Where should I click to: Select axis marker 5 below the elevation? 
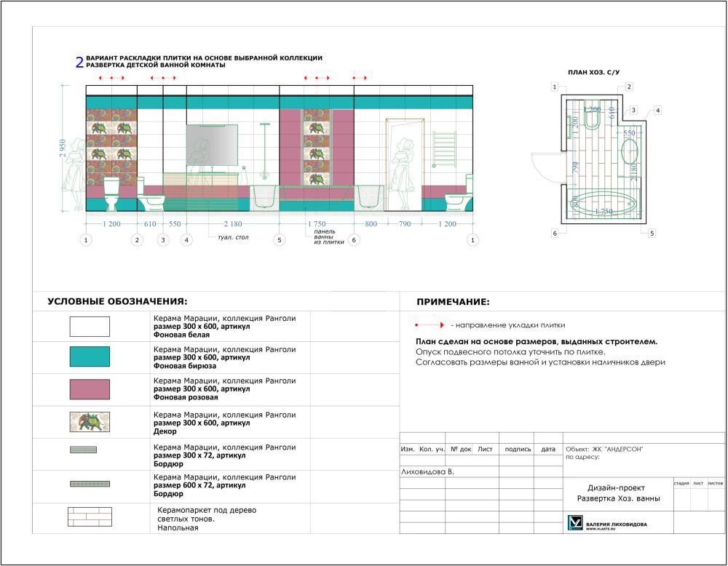tap(280, 239)
